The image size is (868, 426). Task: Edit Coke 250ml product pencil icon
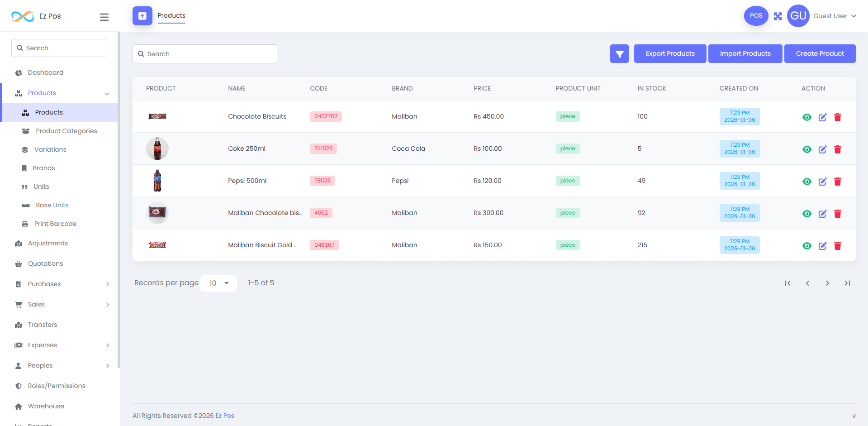coord(822,149)
